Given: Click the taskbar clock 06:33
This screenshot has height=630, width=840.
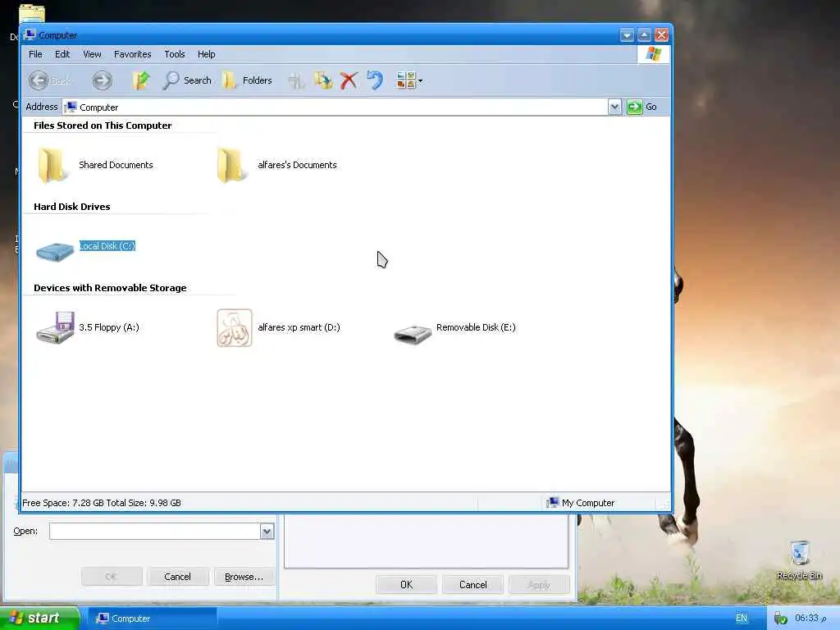Looking at the screenshot, I should point(810,618).
